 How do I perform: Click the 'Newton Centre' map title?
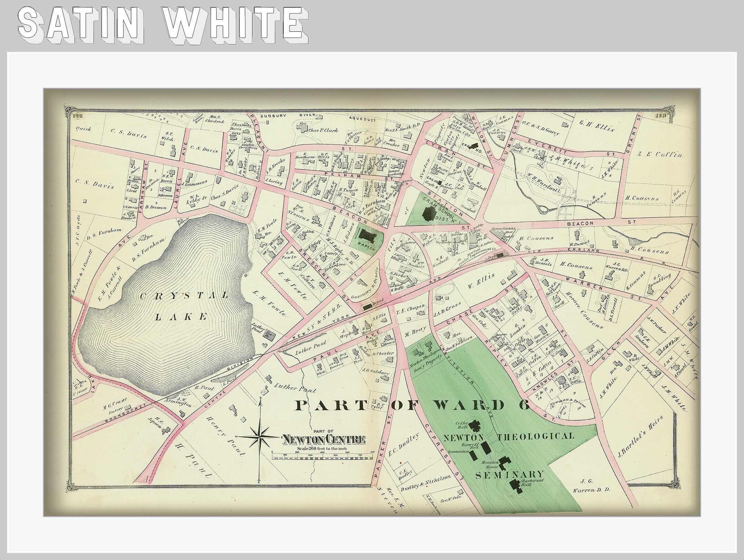[x=324, y=440]
